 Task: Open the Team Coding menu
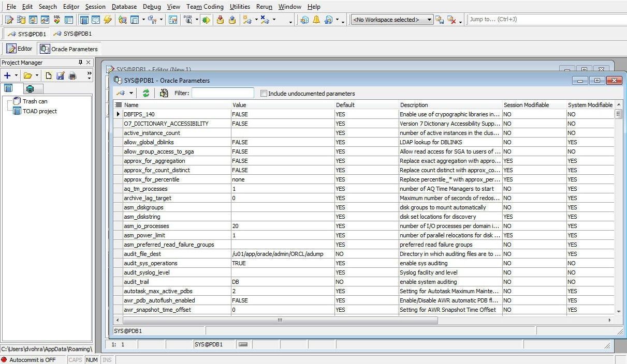pyautogui.click(x=205, y=7)
